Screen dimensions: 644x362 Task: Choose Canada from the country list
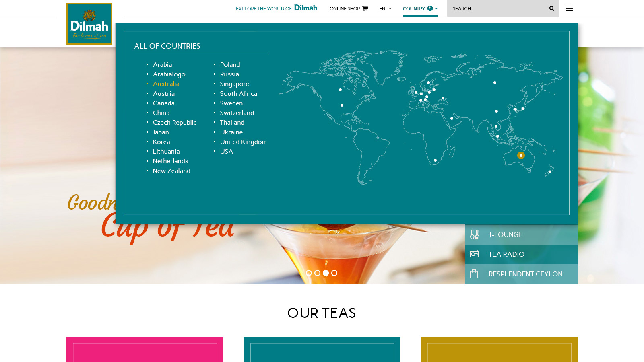click(164, 103)
